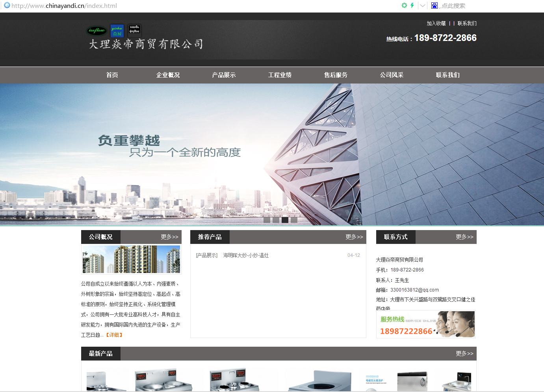Expand the address bar dropdown chevron
Image resolution: width=544 pixels, height=392 pixels.
click(422, 6)
